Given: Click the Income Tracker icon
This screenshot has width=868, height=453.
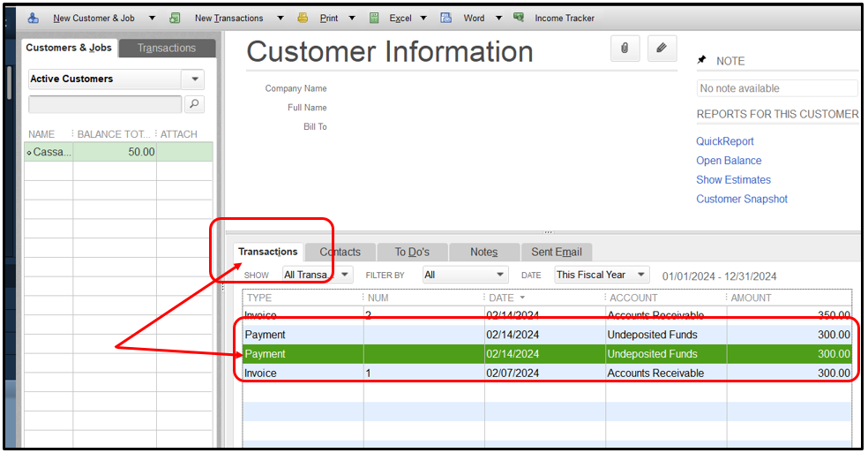Looking at the screenshot, I should (x=519, y=17).
